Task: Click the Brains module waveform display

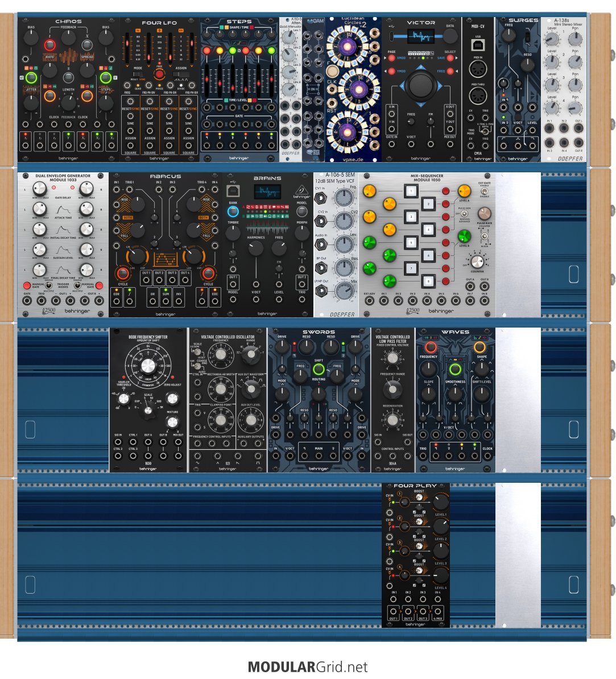Action: coord(267,192)
